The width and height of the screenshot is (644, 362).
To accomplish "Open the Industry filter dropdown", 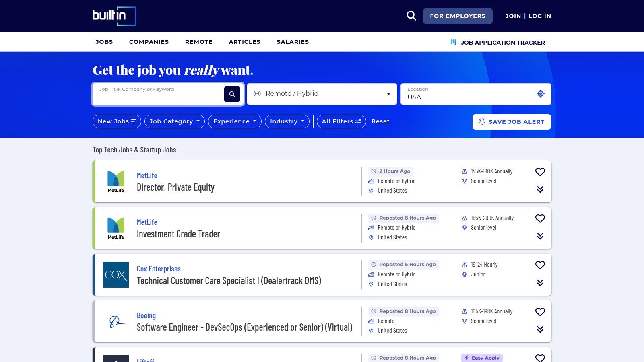I will (x=287, y=121).
